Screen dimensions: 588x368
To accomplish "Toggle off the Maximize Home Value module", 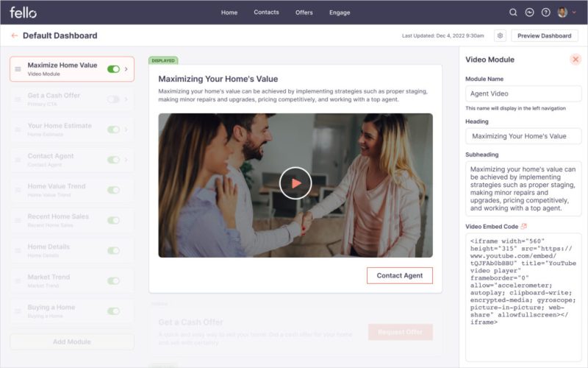I will 113,69.
